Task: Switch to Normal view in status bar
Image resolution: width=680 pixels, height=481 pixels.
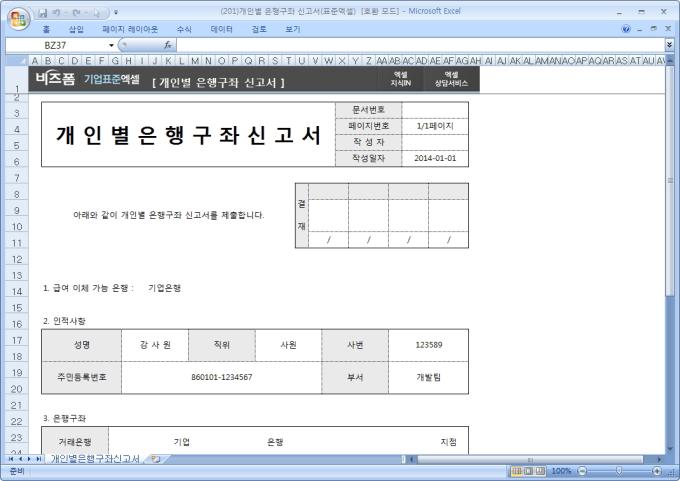Action: (517, 471)
